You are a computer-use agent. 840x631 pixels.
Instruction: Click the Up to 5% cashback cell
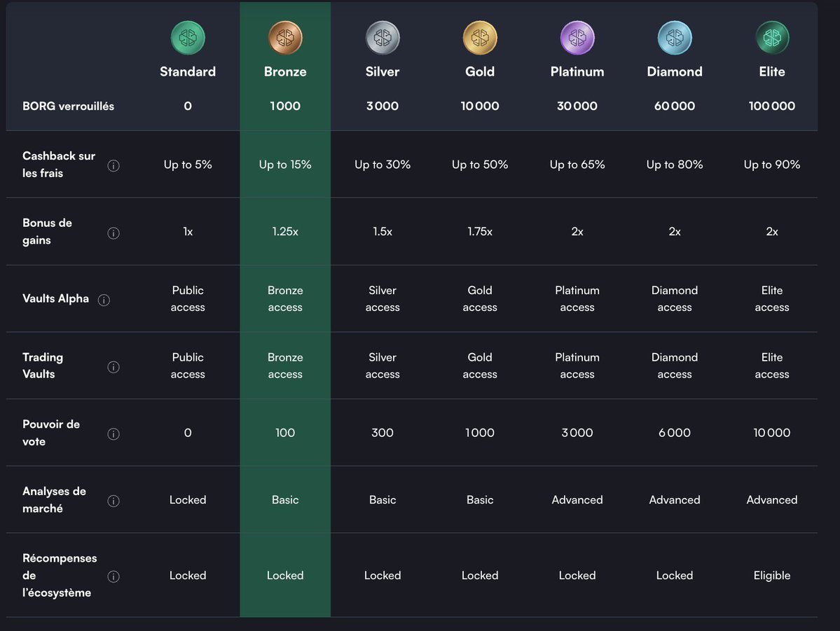click(x=188, y=165)
